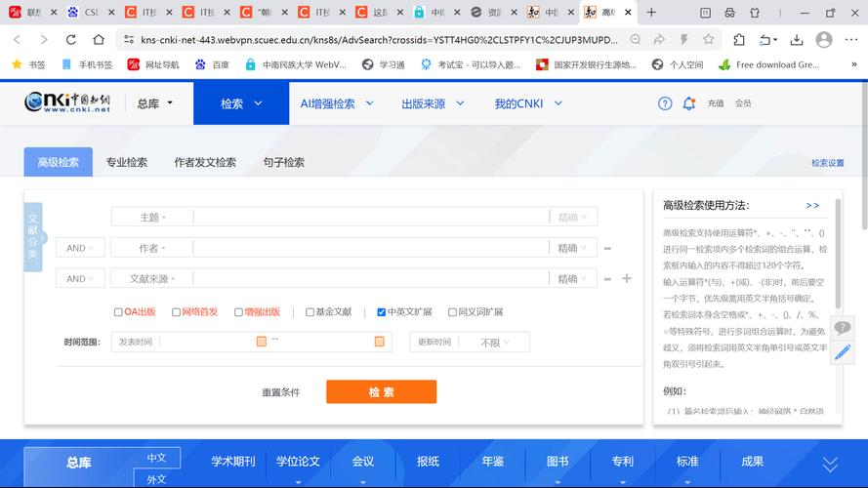Remove the 文献来源 row with minus
Viewport: 868px width, 488px height.
click(x=607, y=279)
